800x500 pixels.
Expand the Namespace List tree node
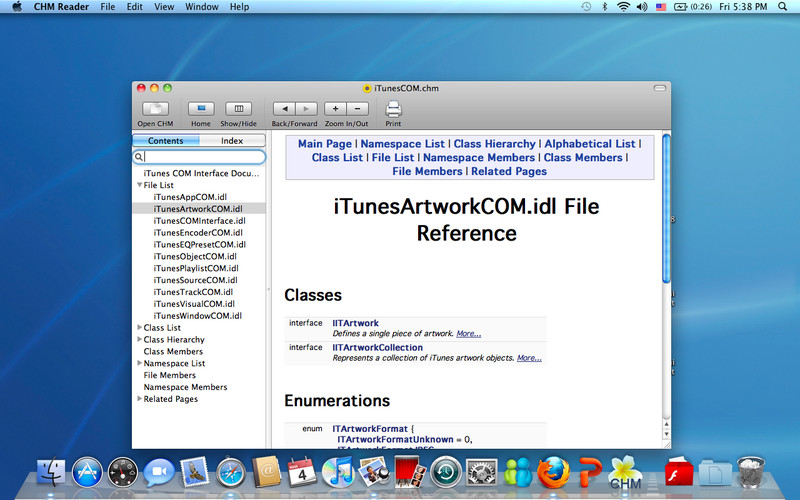139,363
